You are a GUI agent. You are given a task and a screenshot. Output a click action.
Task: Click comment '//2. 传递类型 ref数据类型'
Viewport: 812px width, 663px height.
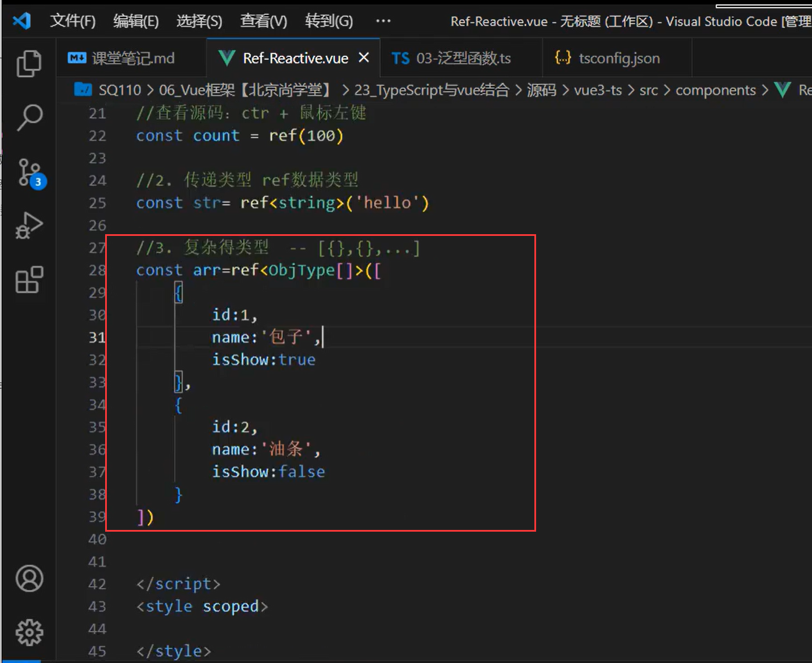247,180
